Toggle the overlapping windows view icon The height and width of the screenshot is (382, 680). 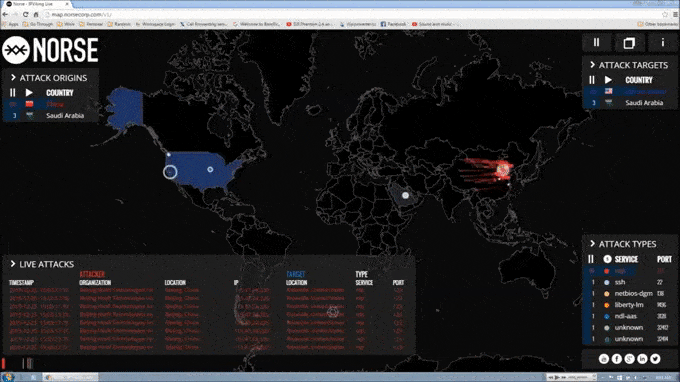click(629, 42)
